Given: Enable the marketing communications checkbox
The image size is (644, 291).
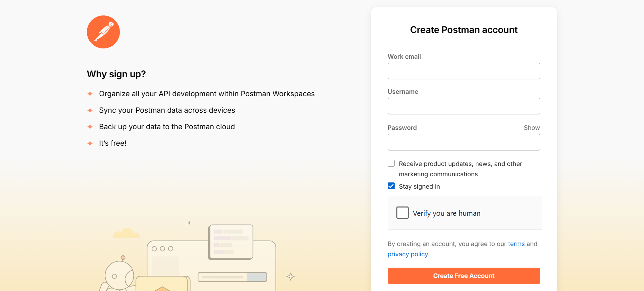Looking at the screenshot, I should click(x=391, y=163).
